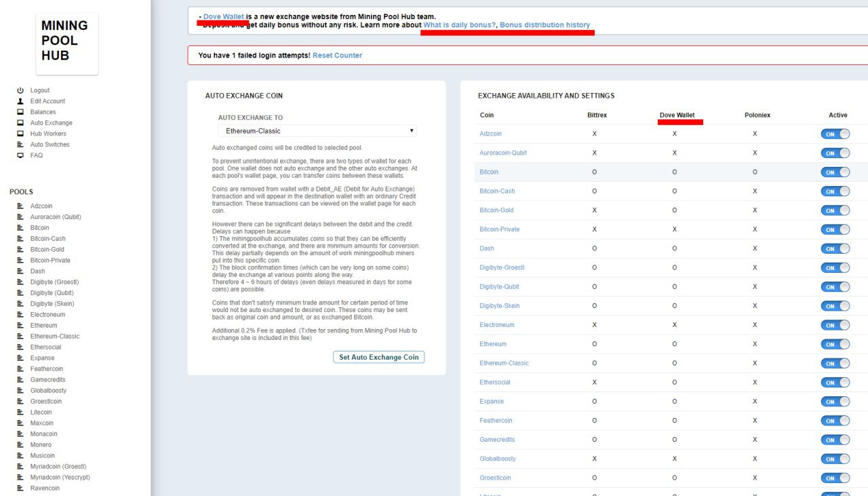868x496 pixels.
Task: Open Edit Account menu item
Action: point(47,101)
